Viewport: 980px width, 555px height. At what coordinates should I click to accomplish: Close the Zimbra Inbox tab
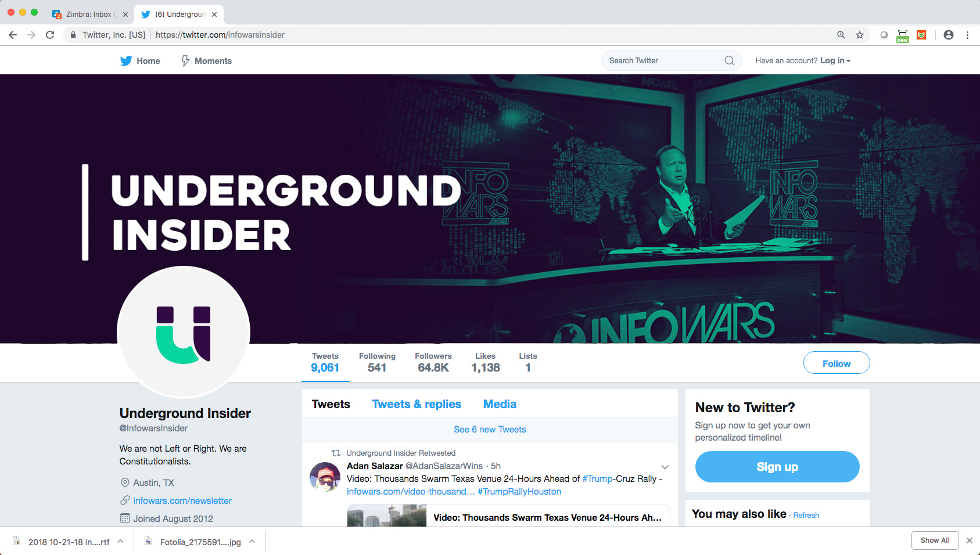pos(125,15)
